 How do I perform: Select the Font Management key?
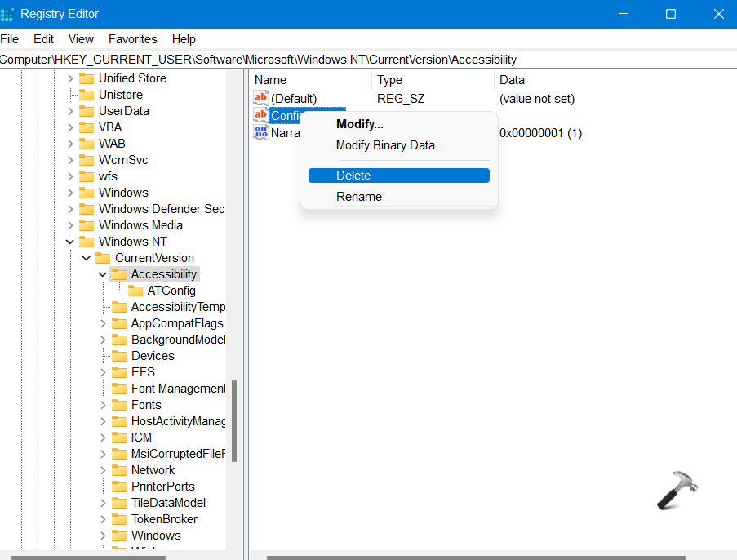pos(178,389)
